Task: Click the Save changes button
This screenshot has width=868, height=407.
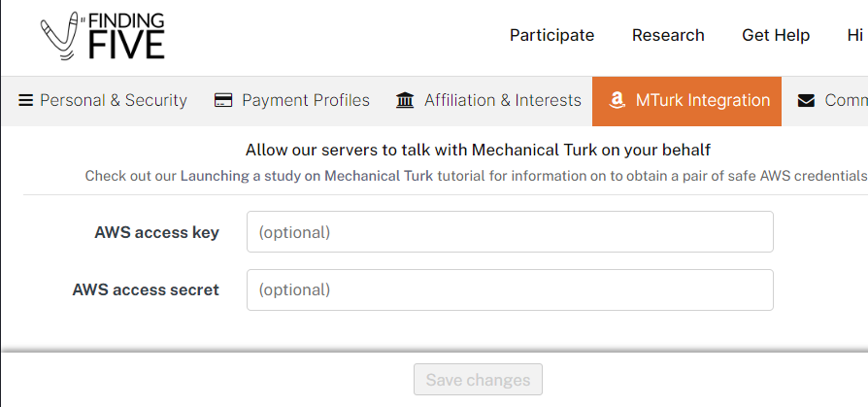Action: 478,379
